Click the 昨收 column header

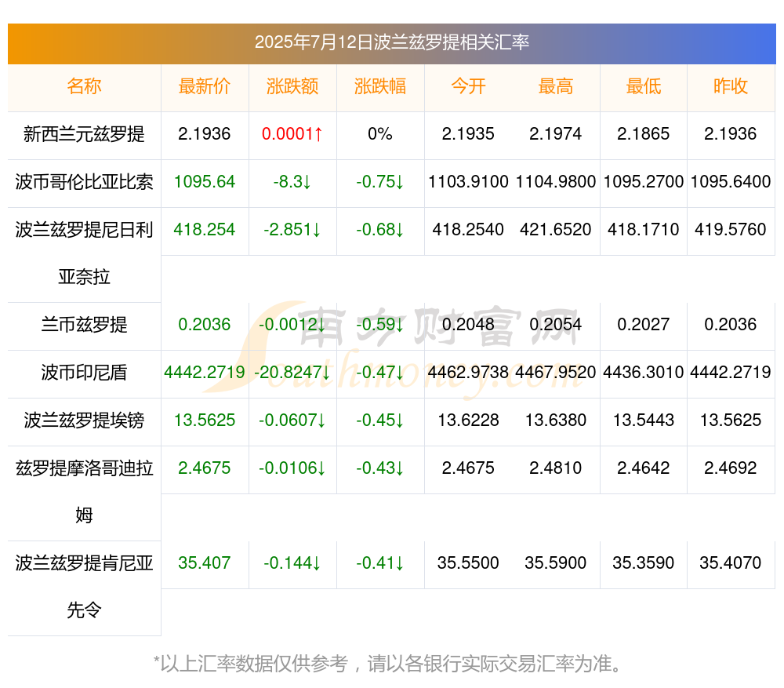click(731, 86)
